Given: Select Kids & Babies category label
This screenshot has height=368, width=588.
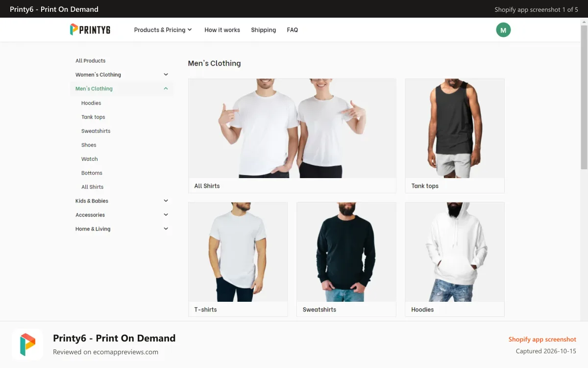Looking at the screenshot, I should click(92, 201).
